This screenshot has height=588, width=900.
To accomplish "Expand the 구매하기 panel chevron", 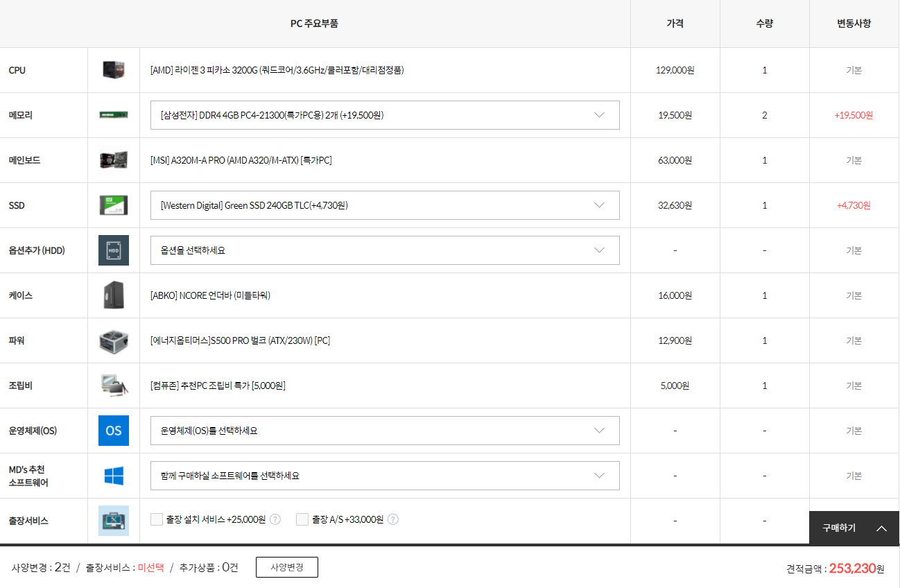I will pyautogui.click(x=881, y=528).
